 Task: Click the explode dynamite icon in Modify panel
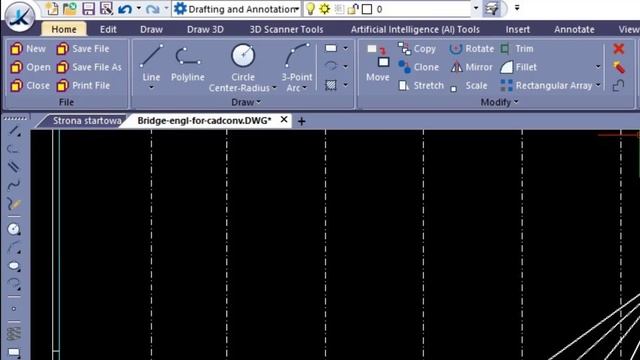619,67
